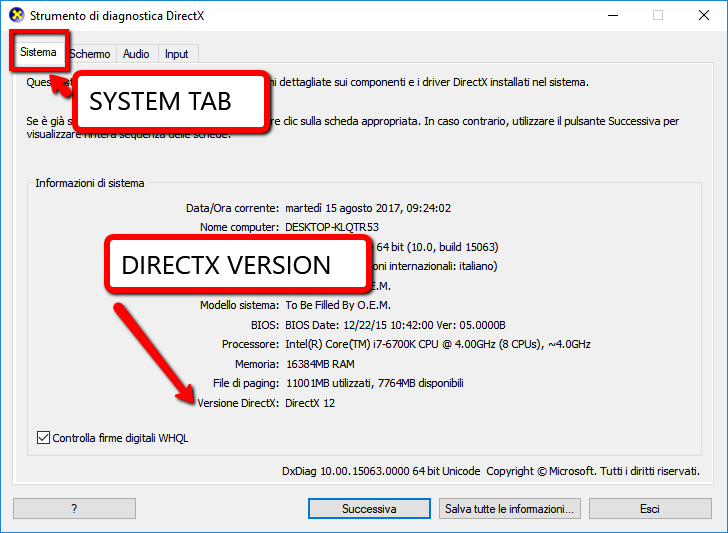Open the Schermo tab
This screenshot has height=533, width=728.
90,54
